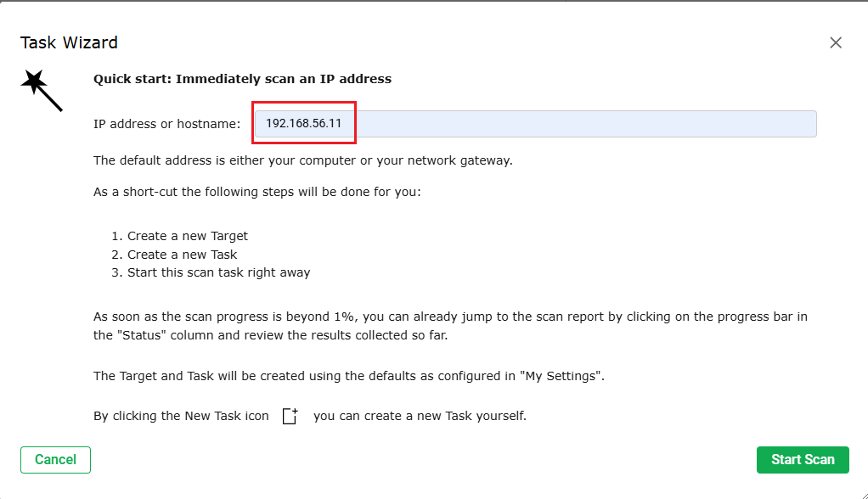Click the "Create a new Task" step
Screen dimensions: 868x499
(x=182, y=255)
